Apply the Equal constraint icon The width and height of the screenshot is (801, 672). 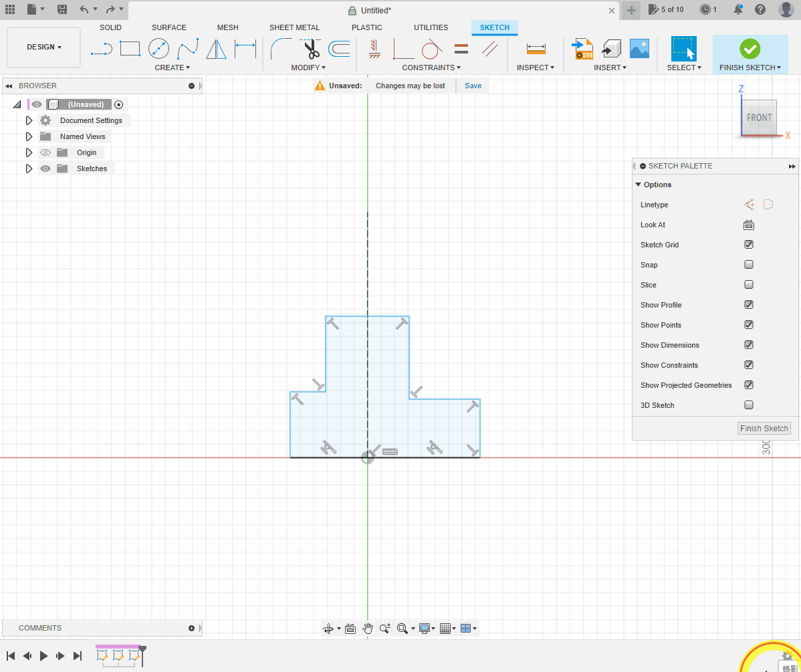(461, 49)
